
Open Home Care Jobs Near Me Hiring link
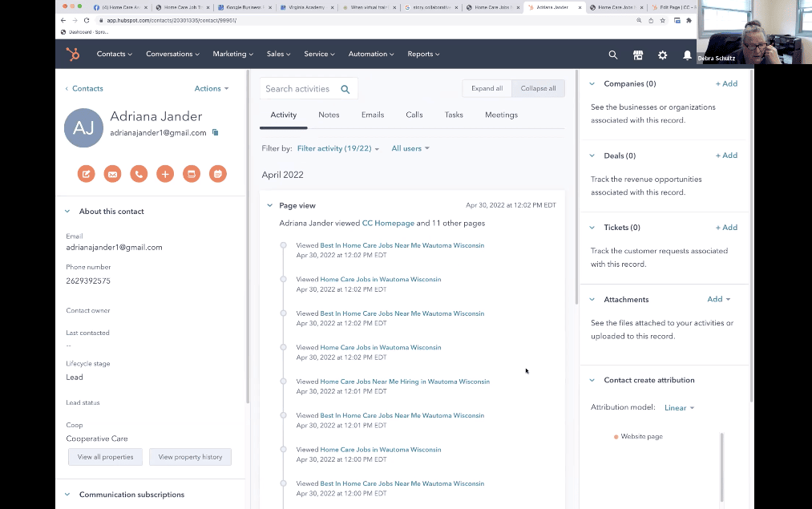coord(405,382)
